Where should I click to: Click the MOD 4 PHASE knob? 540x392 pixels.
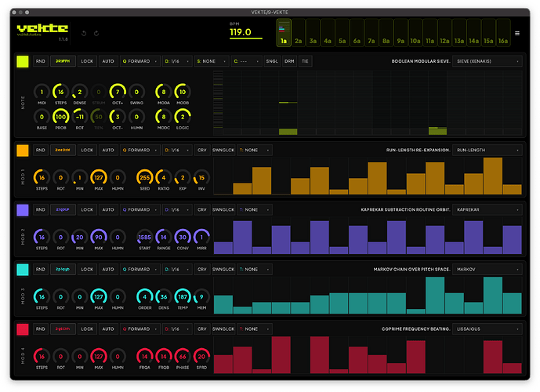click(183, 357)
